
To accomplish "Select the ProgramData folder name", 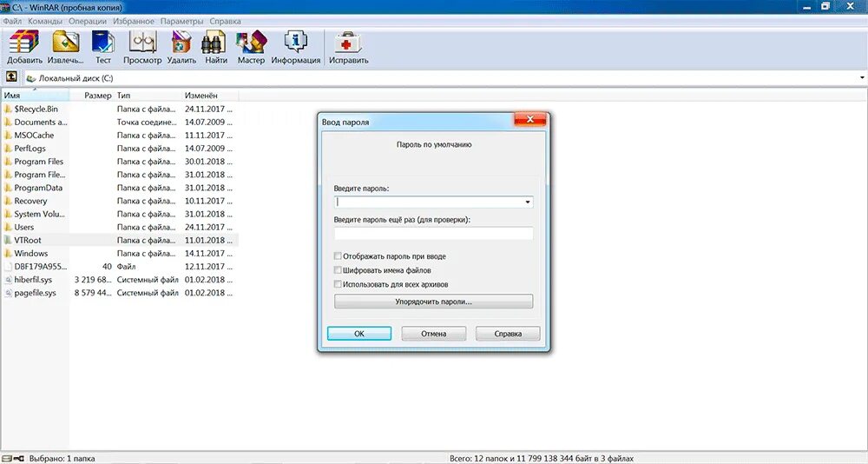I will (38, 188).
